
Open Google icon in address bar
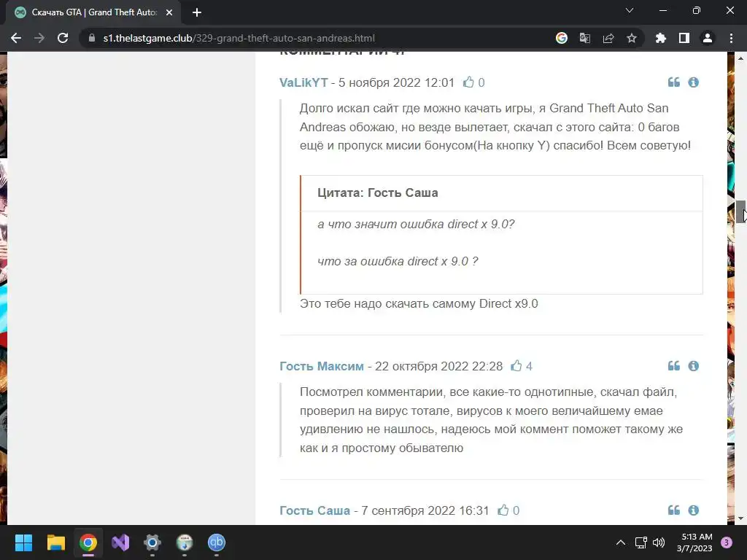click(562, 38)
